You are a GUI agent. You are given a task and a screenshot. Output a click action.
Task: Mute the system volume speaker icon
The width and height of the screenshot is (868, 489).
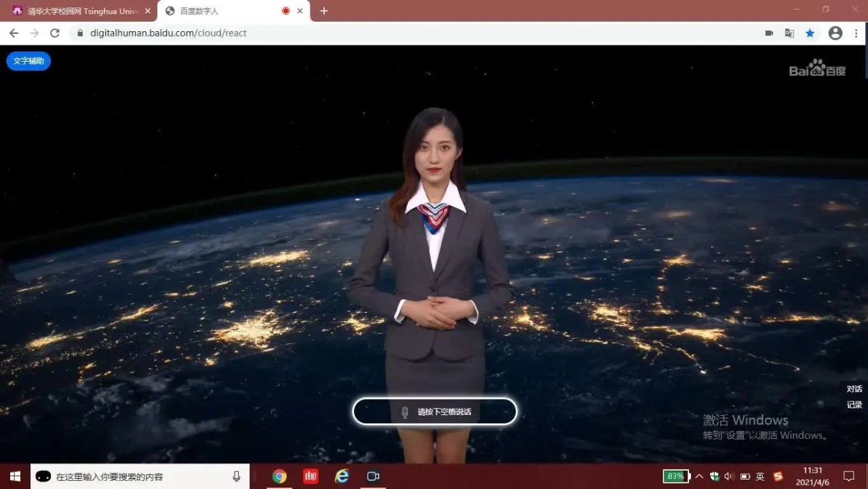click(729, 476)
